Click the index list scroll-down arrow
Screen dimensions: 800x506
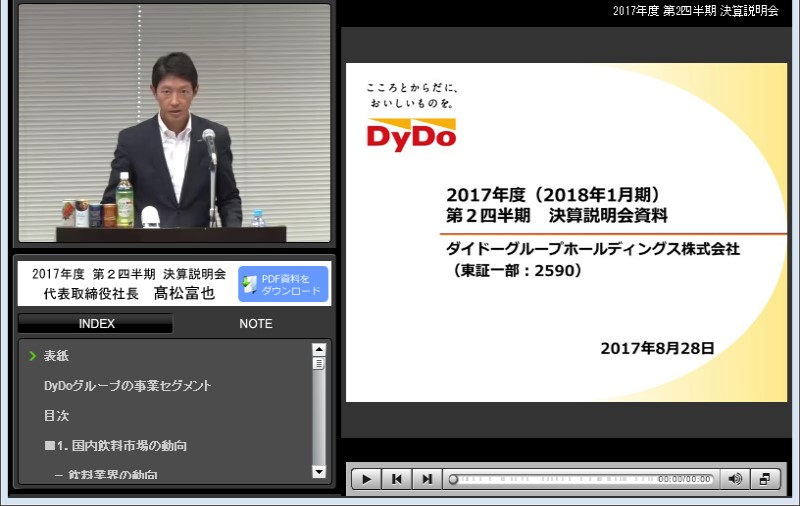tap(319, 472)
